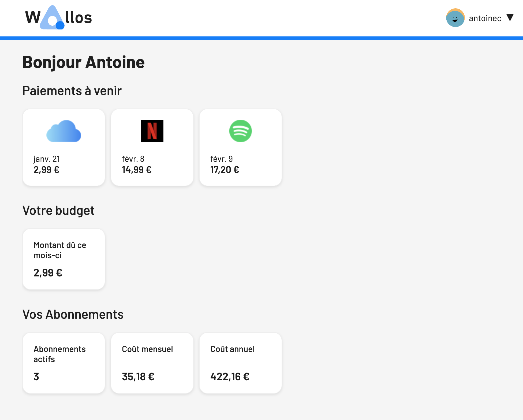
Task: Click the user avatar icon
Action: tap(455, 18)
